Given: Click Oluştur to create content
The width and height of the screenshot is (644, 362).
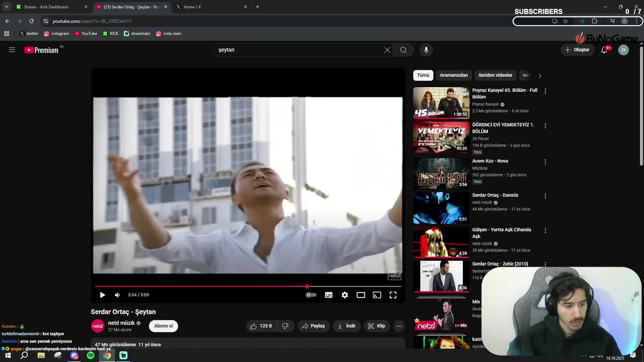Looking at the screenshot, I should (x=577, y=50).
